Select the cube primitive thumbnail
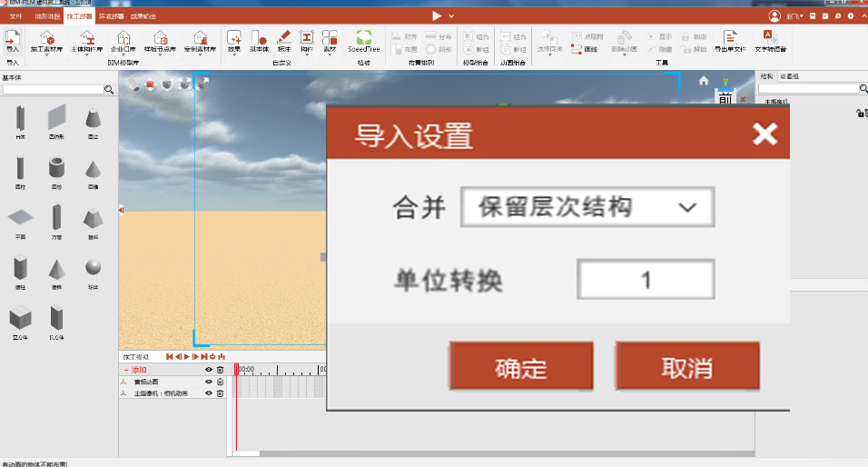Image resolution: width=868 pixels, height=467 pixels. (21, 319)
